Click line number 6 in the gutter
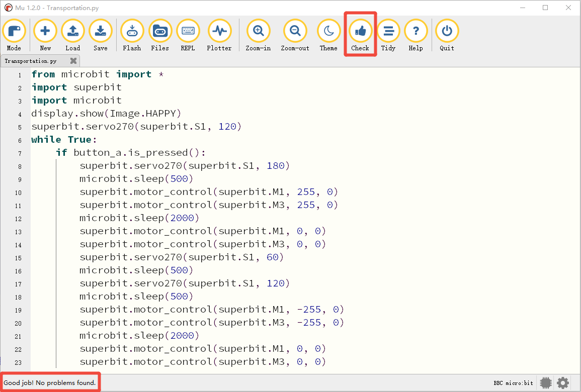The image size is (581, 392). [x=20, y=140]
